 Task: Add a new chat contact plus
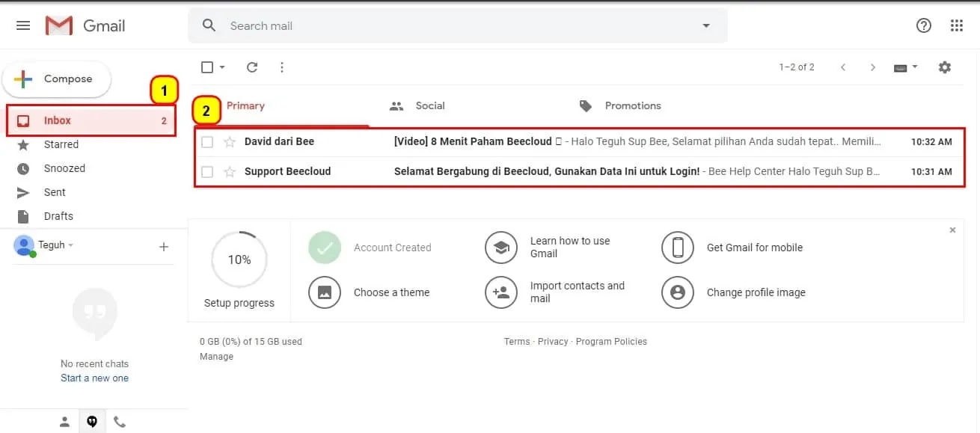tap(164, 247)
